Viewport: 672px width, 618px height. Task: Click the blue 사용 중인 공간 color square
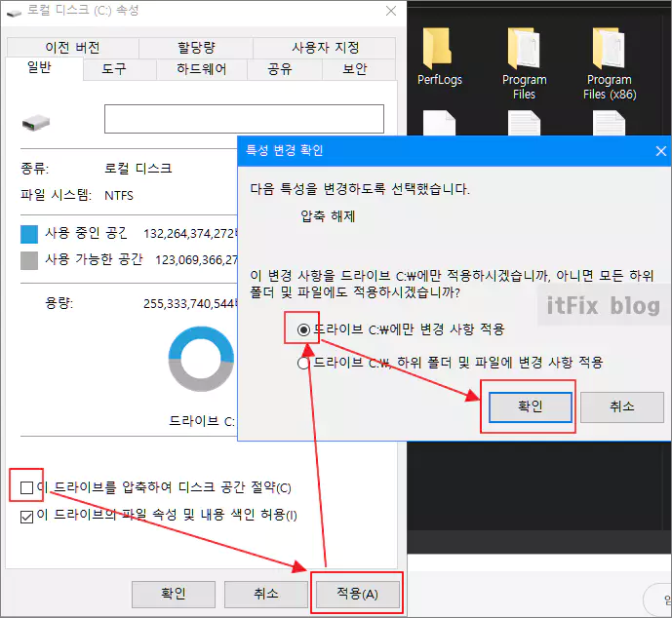(29, 234)
